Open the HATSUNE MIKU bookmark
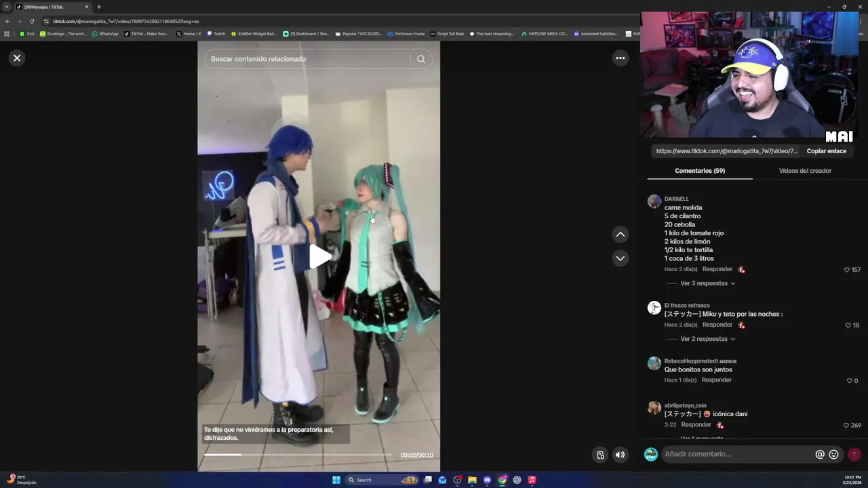The width and height of the screenshot is (868, 488). tap(544, 34)
